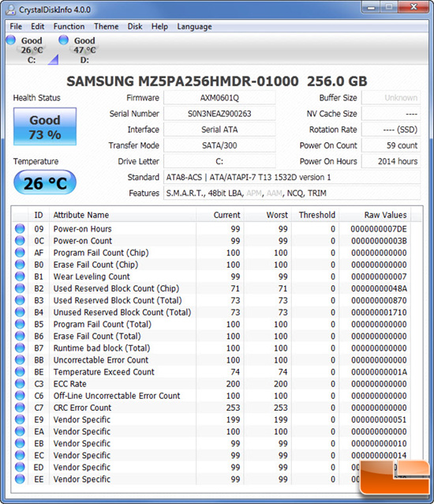Click status orb for Power-on Hours
Image resolution: width=434 pixels, height=504 pixels.
[x=20, y=228]
